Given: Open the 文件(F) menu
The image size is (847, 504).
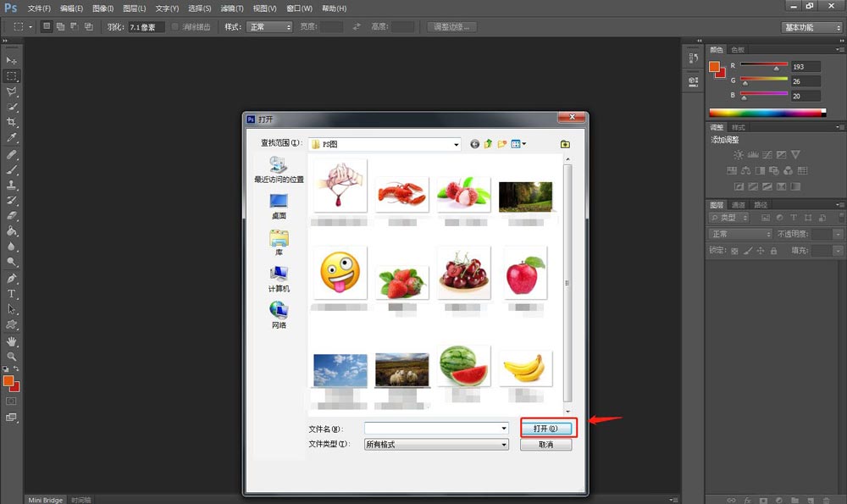Looking at the screenshot, I should click(39, 8).
